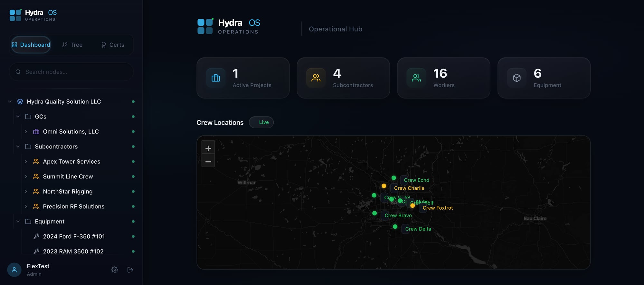644x285 pixels.
Task: Open the Equipment stat card
Action: coord(544,78)
